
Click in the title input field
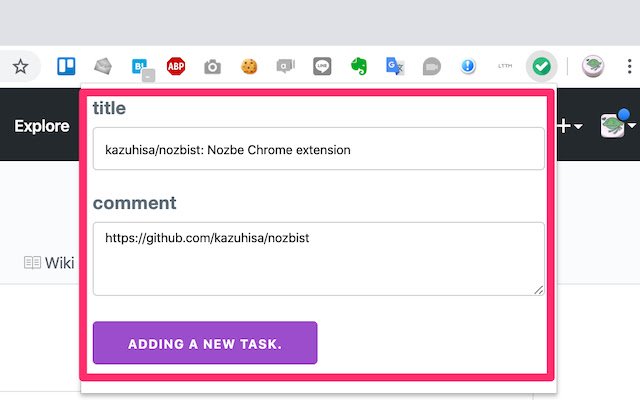pos(319,149)
